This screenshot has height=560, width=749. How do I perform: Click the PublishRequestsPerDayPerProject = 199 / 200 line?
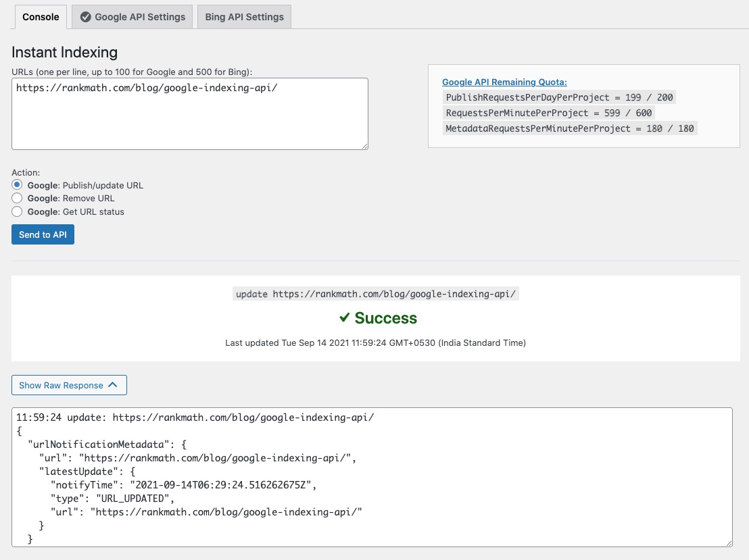point(559,97)
